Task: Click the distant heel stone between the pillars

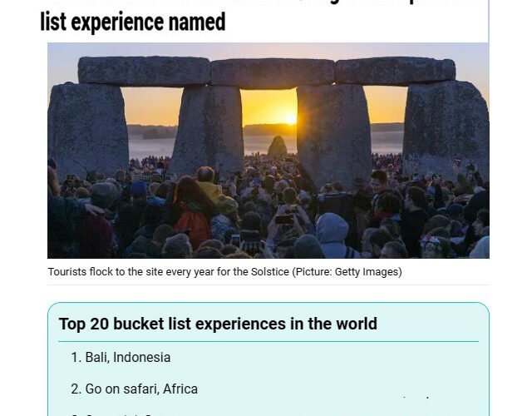Action: [277, 147]
